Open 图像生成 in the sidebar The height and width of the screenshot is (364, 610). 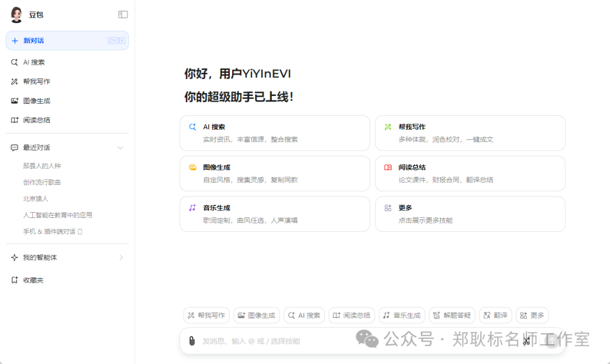67,100
